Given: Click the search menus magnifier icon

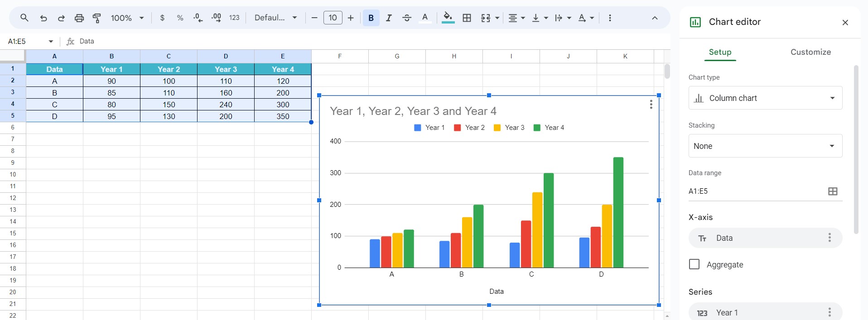Looking at the screenshot, I should (x=24, y=18).
